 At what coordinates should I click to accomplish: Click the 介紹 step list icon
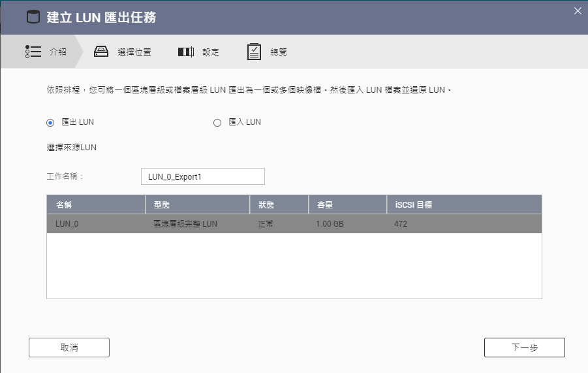[x=33, y=52]
